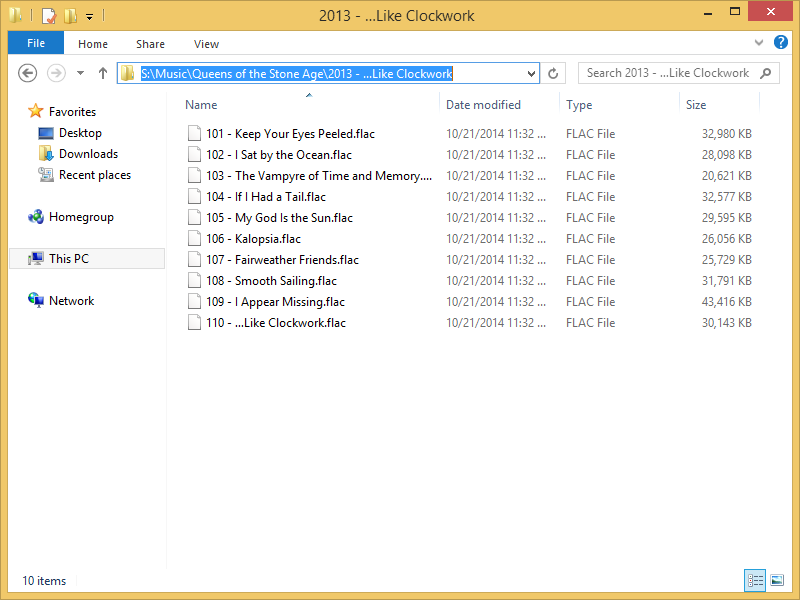Sort by the Name column header
Image resolution: width=800 pixels, height=600 pixels.
pos(201,105)
